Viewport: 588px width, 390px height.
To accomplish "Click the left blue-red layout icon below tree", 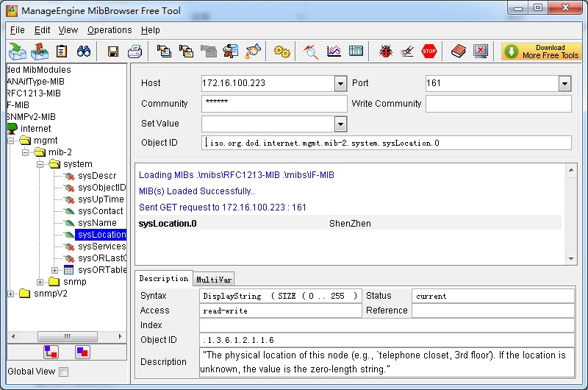I will pyautogui.click(x=51, y=352).
